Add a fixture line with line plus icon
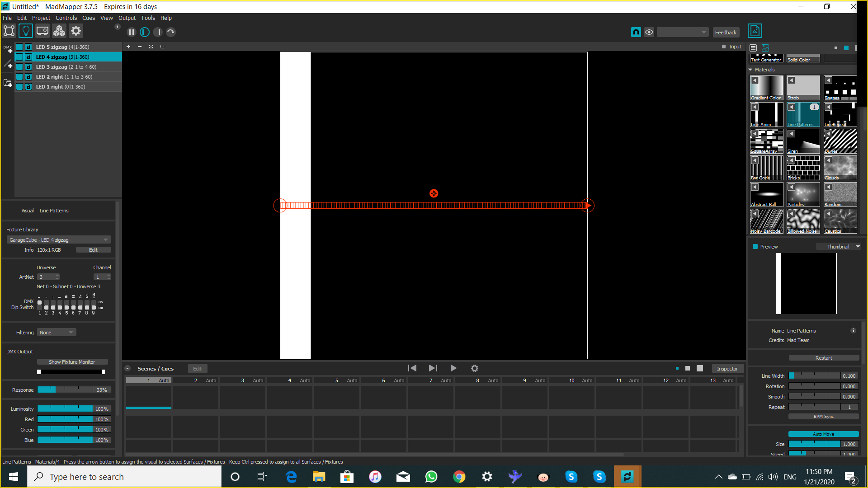868x488 pixels. coord(8,64)
